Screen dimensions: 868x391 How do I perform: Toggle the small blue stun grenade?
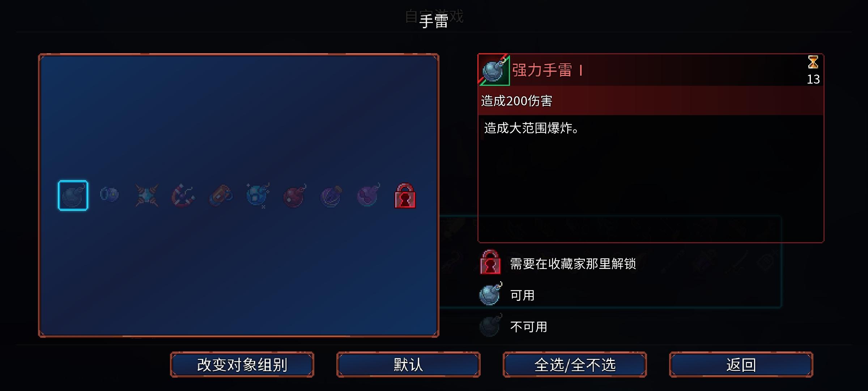[109, 195]
